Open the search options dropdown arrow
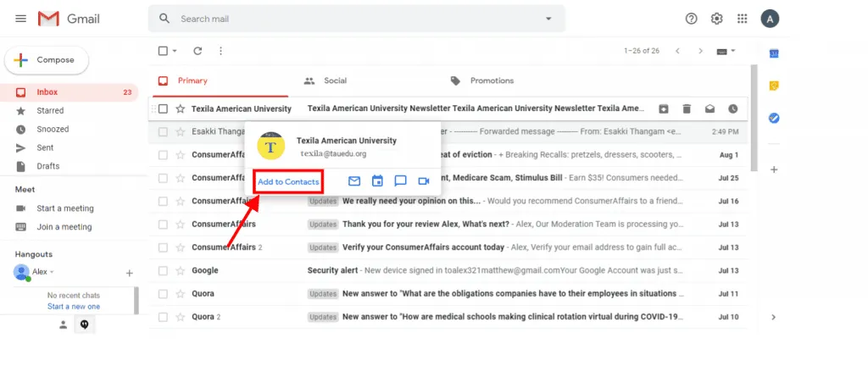 coord(548,19)
